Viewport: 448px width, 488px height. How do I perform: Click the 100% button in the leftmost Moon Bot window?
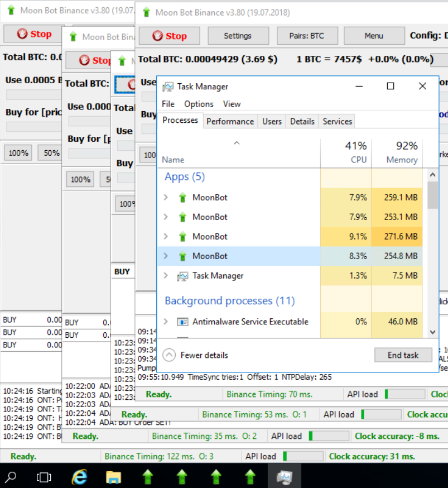pyautogui.click(x=18, y=153)
